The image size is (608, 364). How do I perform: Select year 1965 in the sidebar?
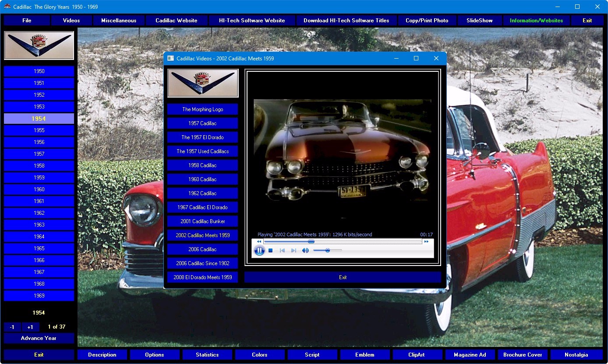point(39,248)
